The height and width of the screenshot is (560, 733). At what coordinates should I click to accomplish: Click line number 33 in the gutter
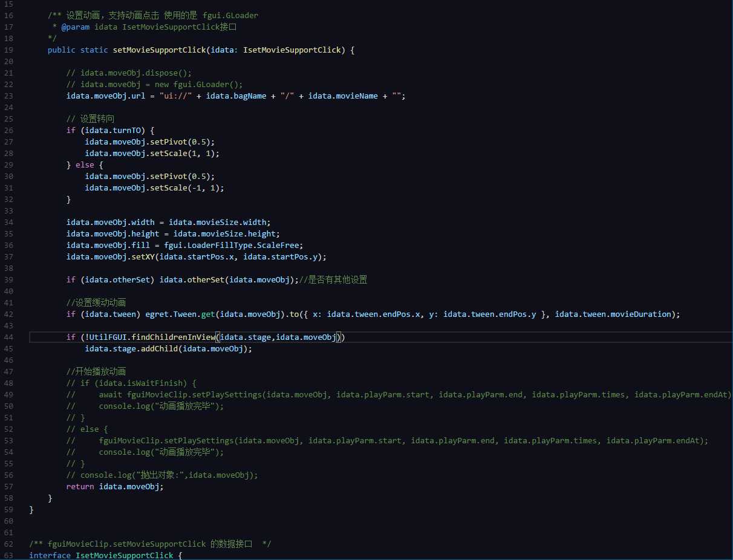click(8, 210)
